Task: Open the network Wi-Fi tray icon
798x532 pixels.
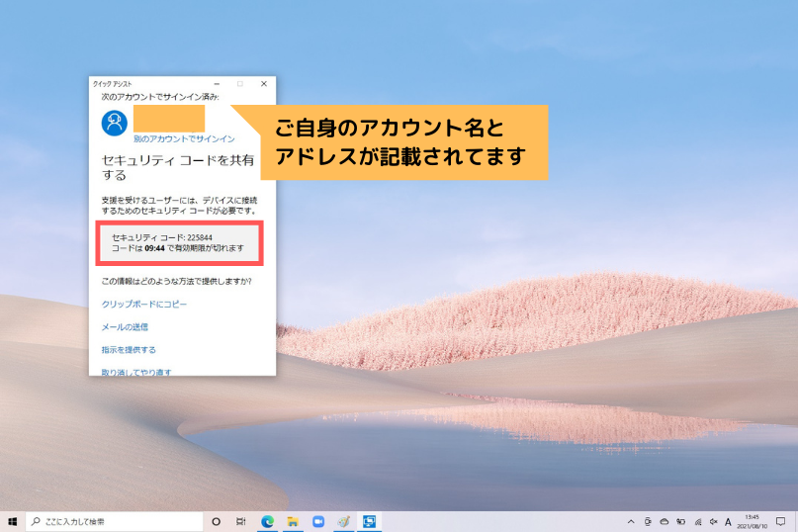Action: click(x=697, y=522)
